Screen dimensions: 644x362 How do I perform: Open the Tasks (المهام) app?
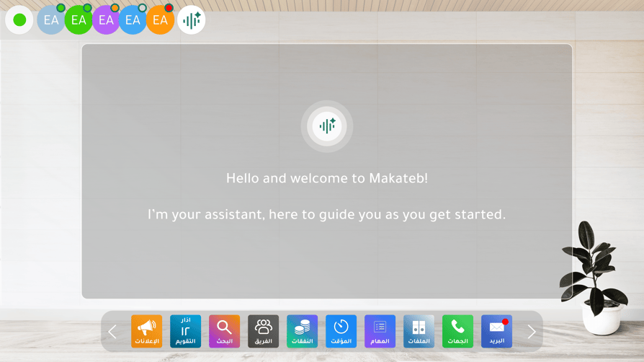coord(380,331)
